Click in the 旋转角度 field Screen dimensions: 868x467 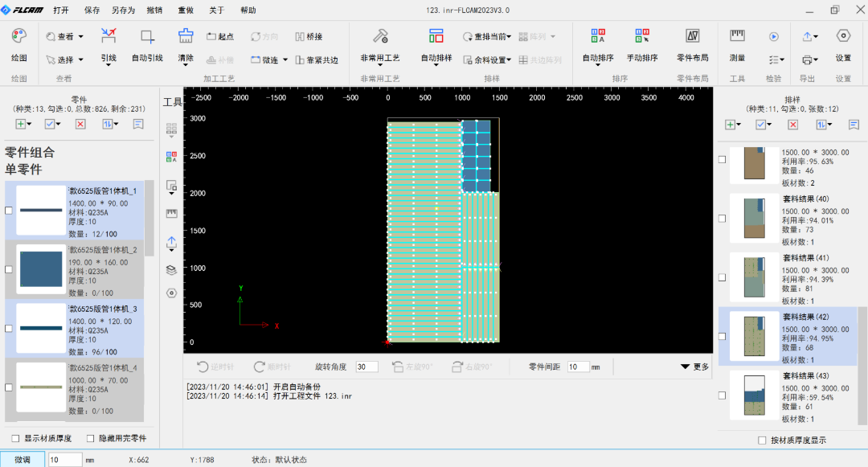pos(366,367)
